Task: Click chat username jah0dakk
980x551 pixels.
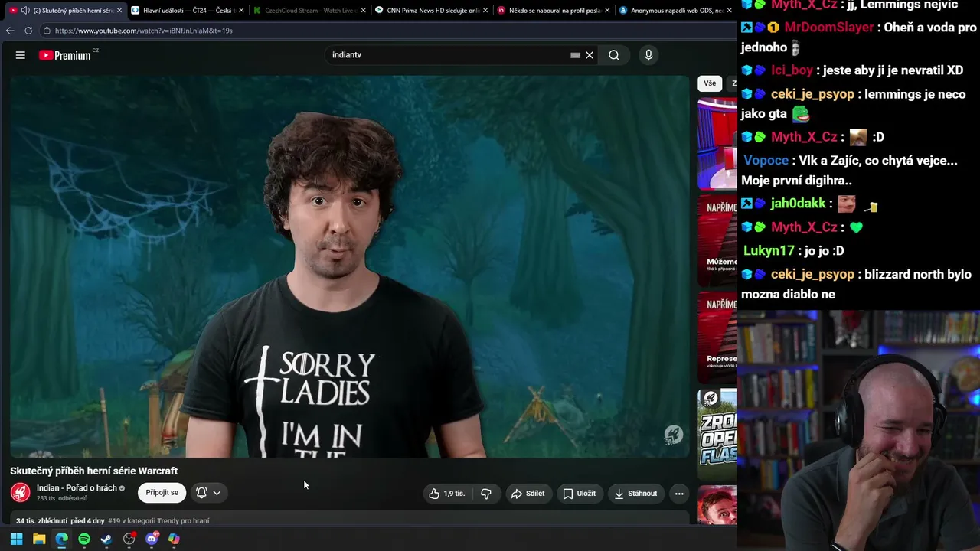Action: point(799,204)
